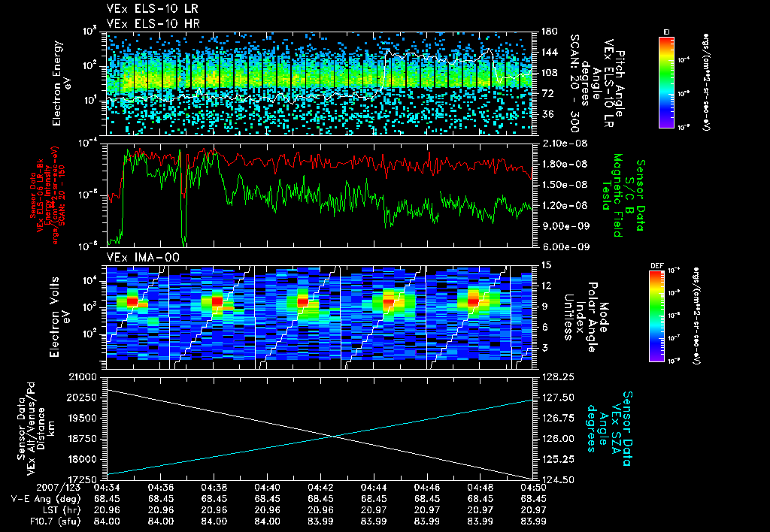Click the "VEx IMA-00" panel title

click(143, 258)
